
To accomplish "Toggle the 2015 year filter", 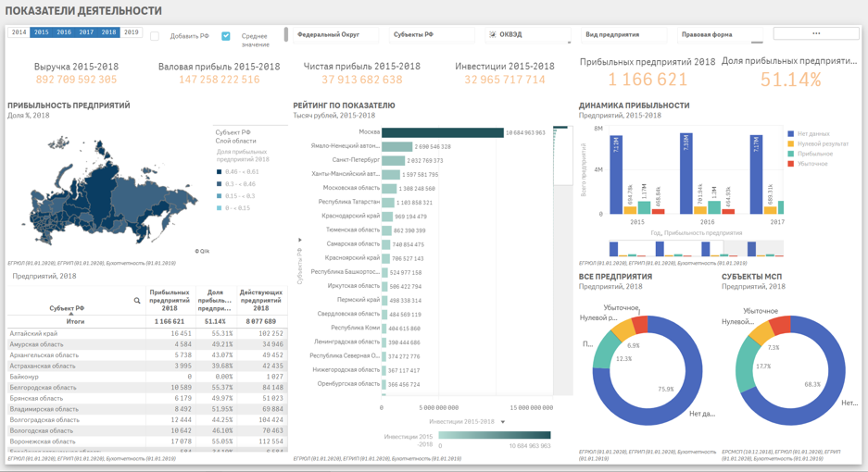I will pos(42,32).
